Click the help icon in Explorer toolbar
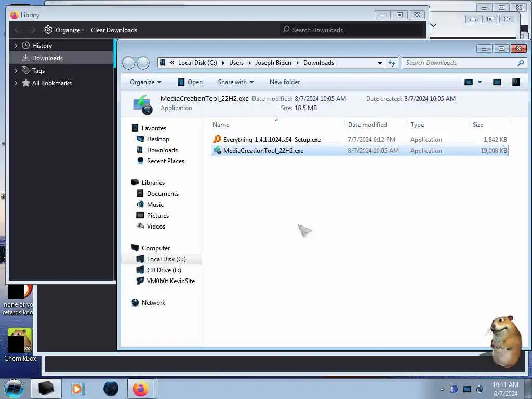 [516, 82]
